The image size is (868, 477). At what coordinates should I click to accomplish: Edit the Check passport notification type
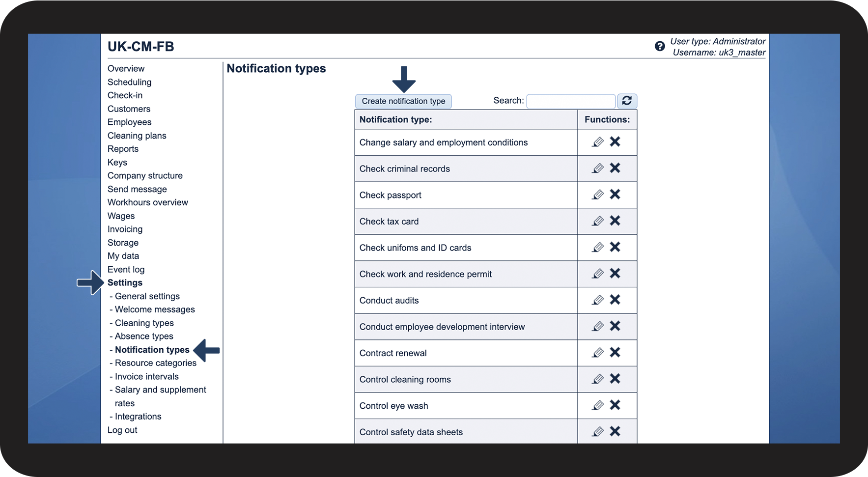click(x=598, y=195)
